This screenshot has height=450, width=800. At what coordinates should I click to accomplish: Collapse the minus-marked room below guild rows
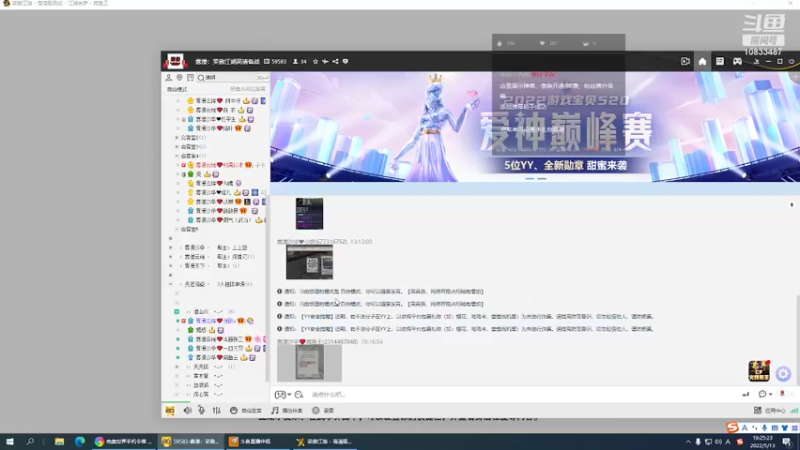click(170, 284)
